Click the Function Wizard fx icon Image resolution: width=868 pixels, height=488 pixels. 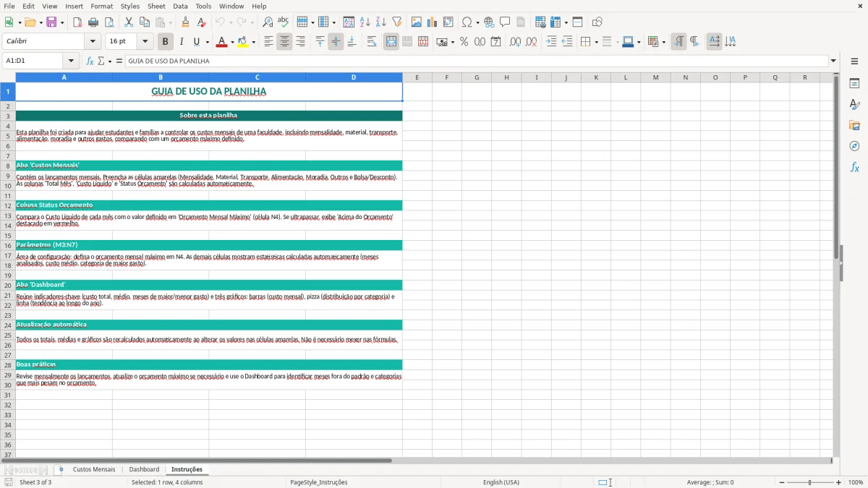click(x=90, y=61)
